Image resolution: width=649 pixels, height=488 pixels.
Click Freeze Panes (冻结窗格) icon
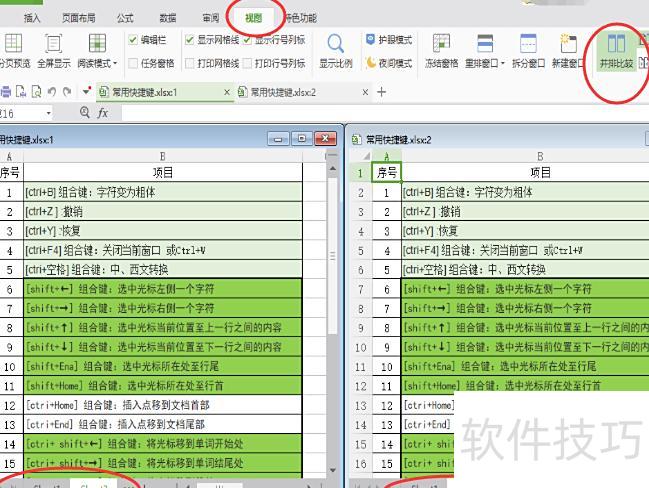[441, 43]
